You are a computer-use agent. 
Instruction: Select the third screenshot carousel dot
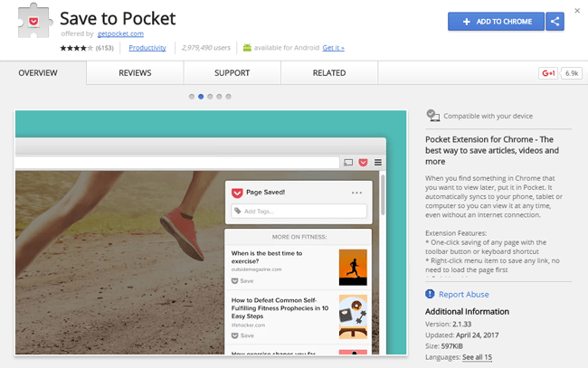coord(210,97)
